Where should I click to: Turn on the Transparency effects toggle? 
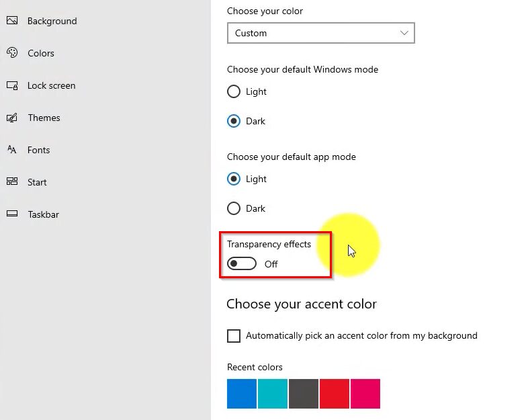click(x=242, y=263)
